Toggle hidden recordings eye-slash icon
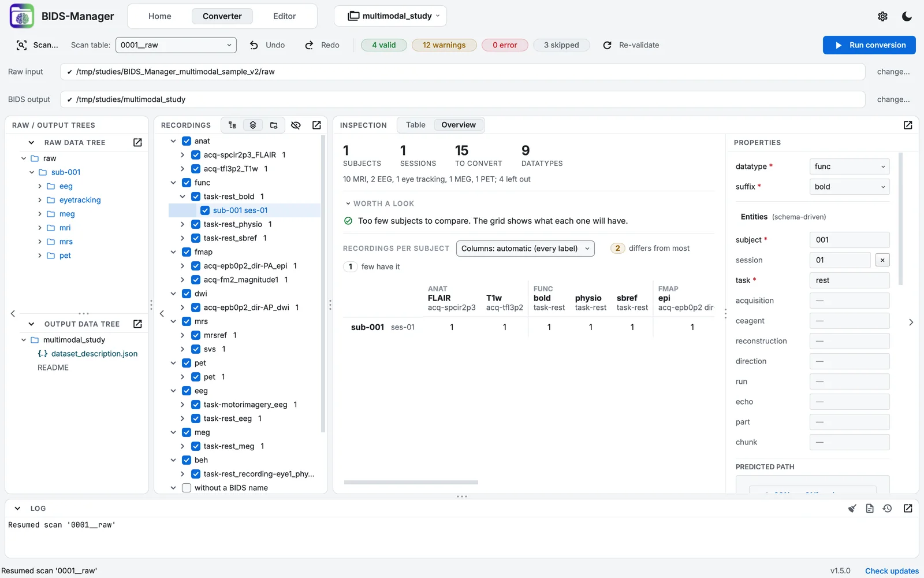Image resolution: width=924 pixels, height=578 pixels. pos(296,125)
